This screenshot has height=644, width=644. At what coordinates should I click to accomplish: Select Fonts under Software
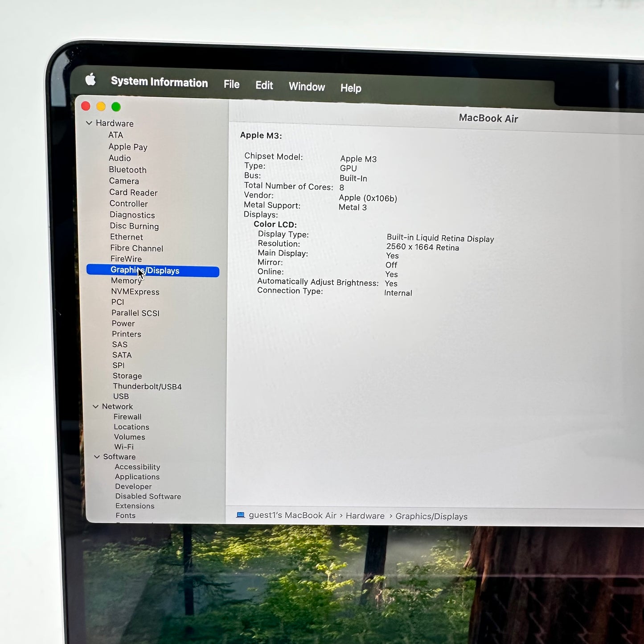[125, 516]
